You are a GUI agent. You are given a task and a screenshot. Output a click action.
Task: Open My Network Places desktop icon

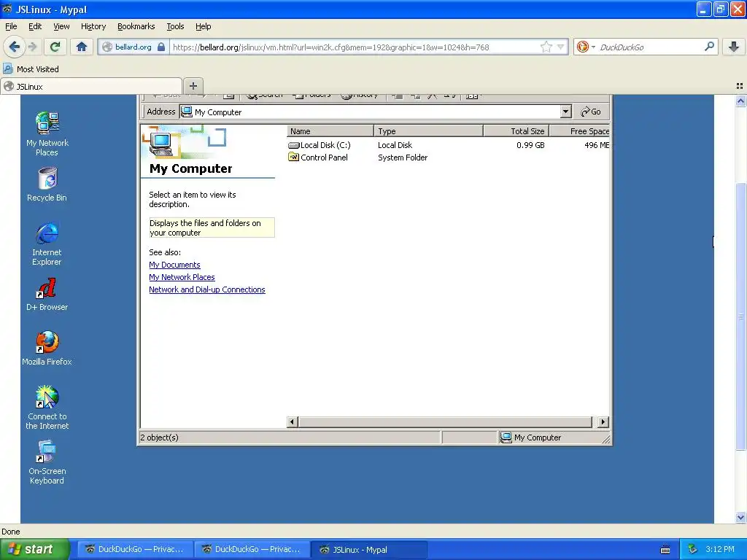pyautogui.click(x=47, y=134)
